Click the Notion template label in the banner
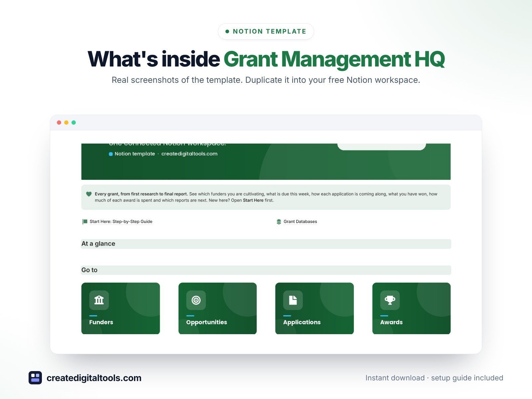This screenshot has width=532, height=399. (135, 154)
